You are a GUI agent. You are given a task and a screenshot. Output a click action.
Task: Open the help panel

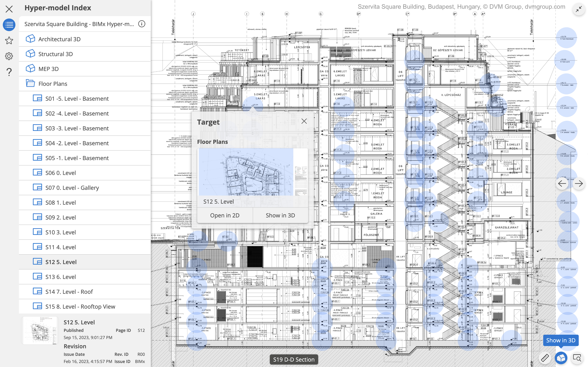9,72
